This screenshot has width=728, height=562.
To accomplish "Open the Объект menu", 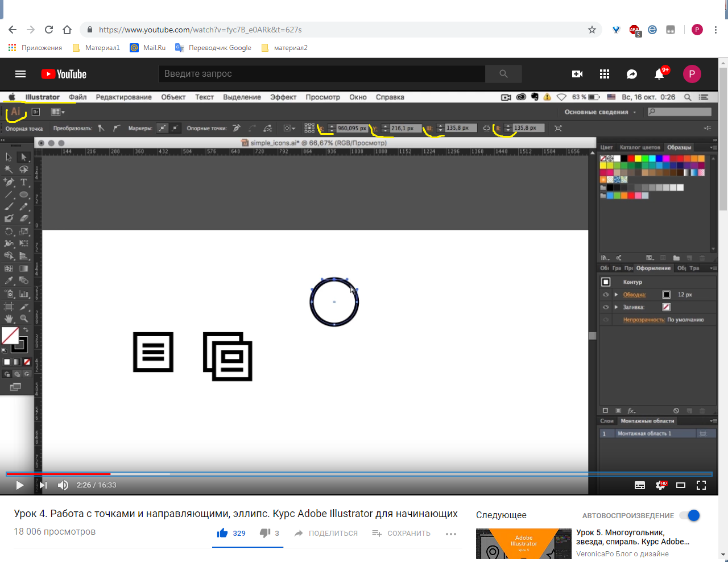I will click(173, 97).
